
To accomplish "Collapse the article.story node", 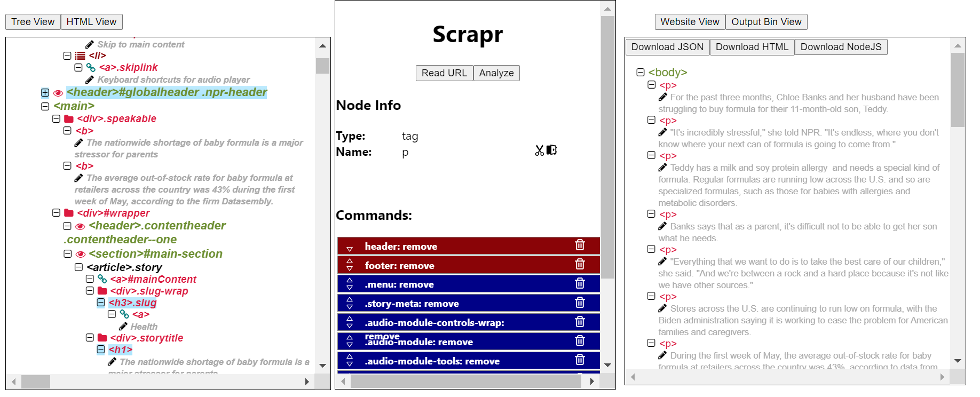I will pos(78,267).
